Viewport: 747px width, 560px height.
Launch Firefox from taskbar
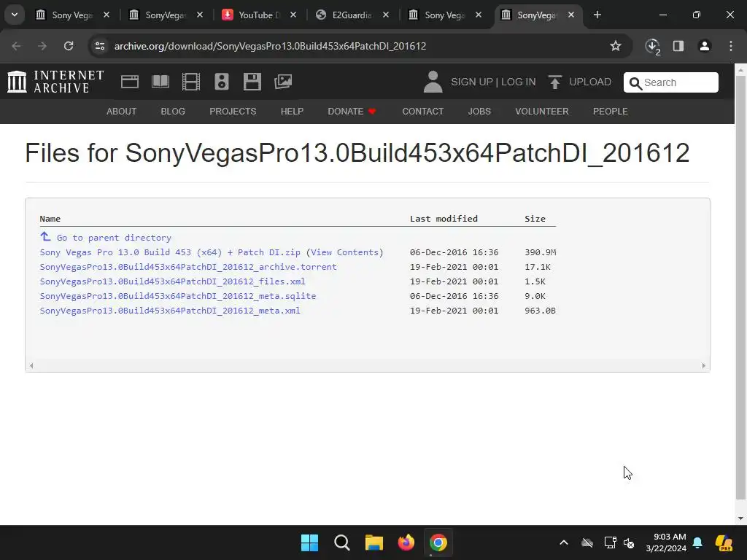pos(406,542)
